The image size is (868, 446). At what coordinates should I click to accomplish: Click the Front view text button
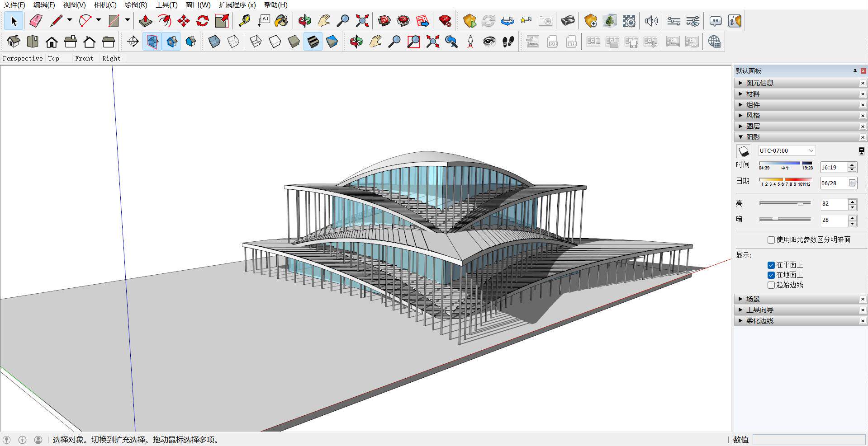tap(84, 58)
